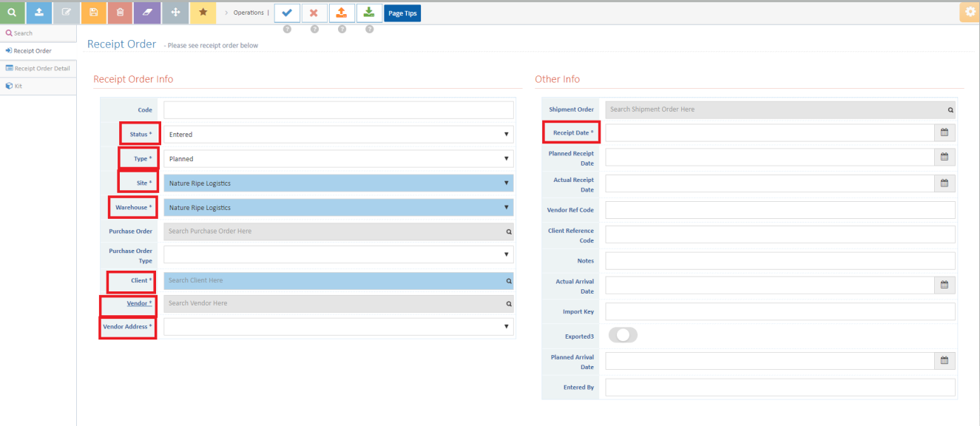Click the blue checkmark Approve icon
This screenshot has width=980, height=426.
(x=287, y=13)
